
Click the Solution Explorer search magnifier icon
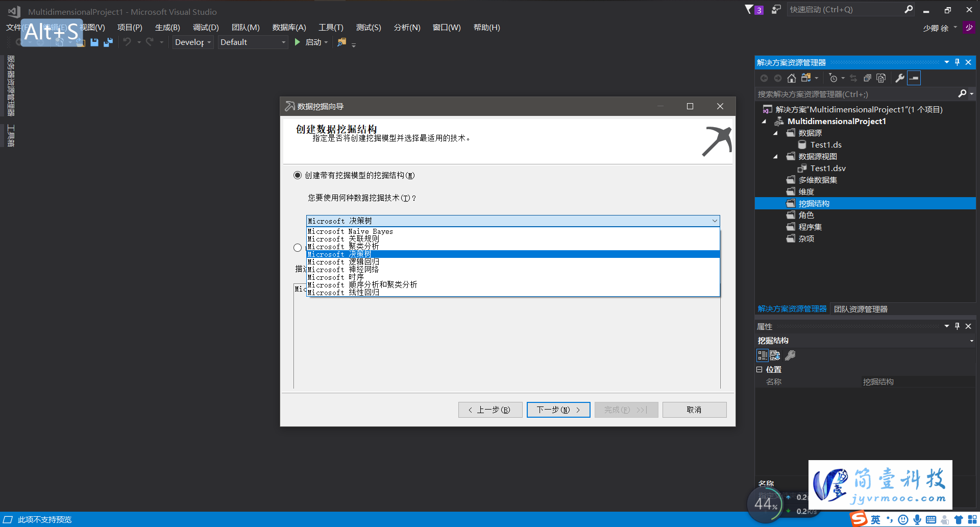[x=962, y=93]
